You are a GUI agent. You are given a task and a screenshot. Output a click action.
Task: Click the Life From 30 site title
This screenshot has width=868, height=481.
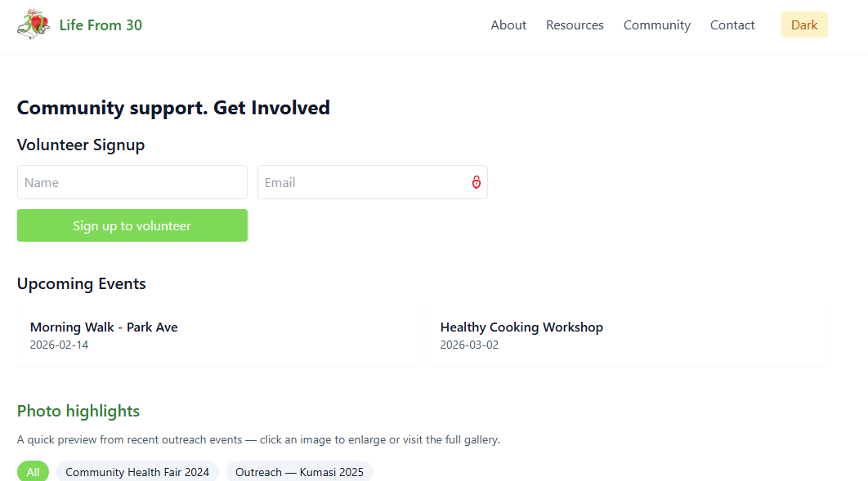coord(101,25)
